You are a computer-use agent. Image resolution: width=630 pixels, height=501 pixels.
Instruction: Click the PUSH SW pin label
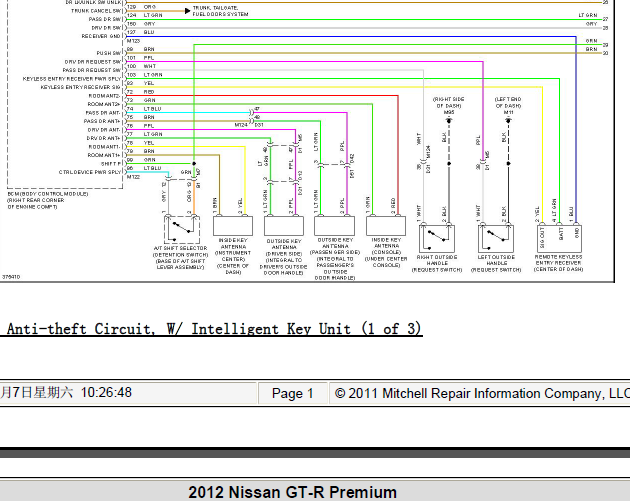(108, 53)
